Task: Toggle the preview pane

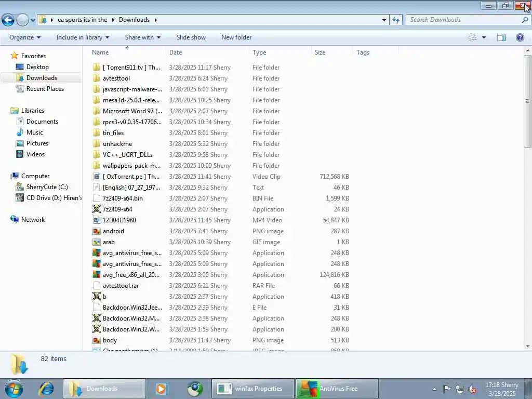Action: point(501,37)
